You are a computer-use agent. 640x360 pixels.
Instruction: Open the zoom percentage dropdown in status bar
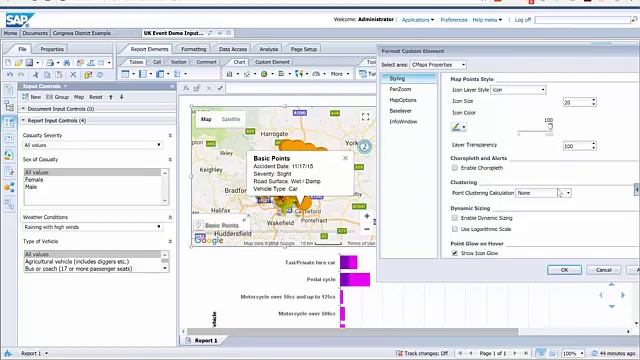tap(573, 353)
